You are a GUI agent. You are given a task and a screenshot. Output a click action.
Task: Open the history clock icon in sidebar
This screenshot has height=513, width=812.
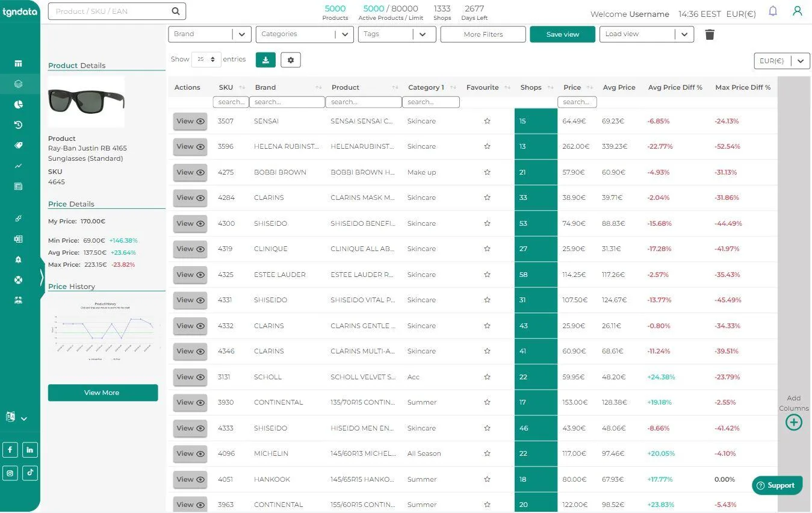18,125
